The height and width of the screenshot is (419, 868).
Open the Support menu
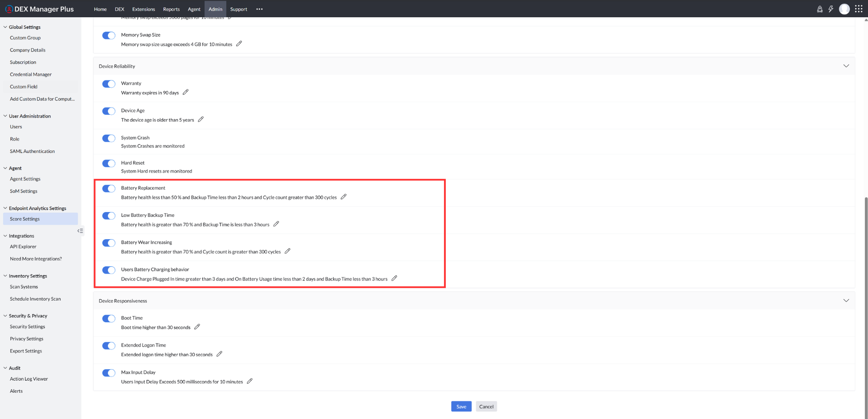pos(238,9)
